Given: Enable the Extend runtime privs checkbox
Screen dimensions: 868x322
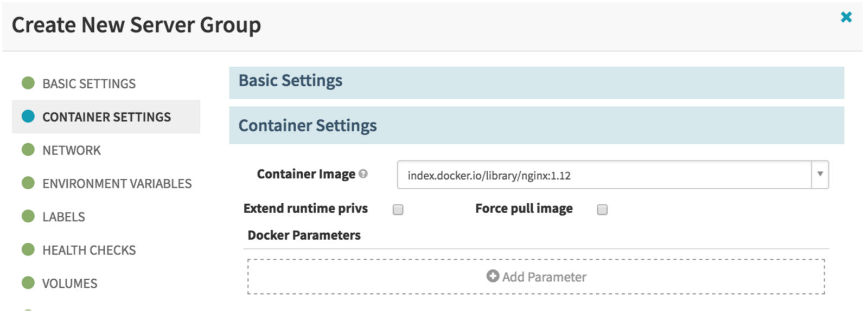Looking at the screenshot, I should click(x=398, y=210).
